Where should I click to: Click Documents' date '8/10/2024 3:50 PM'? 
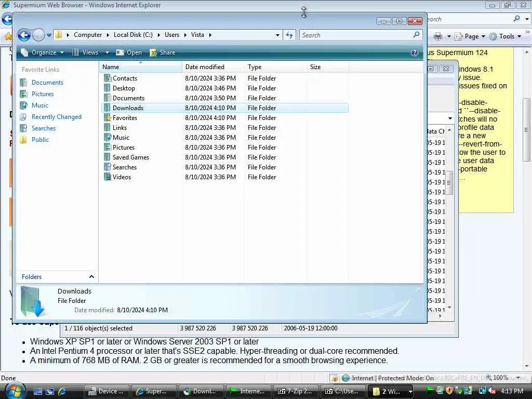[210, 98]
